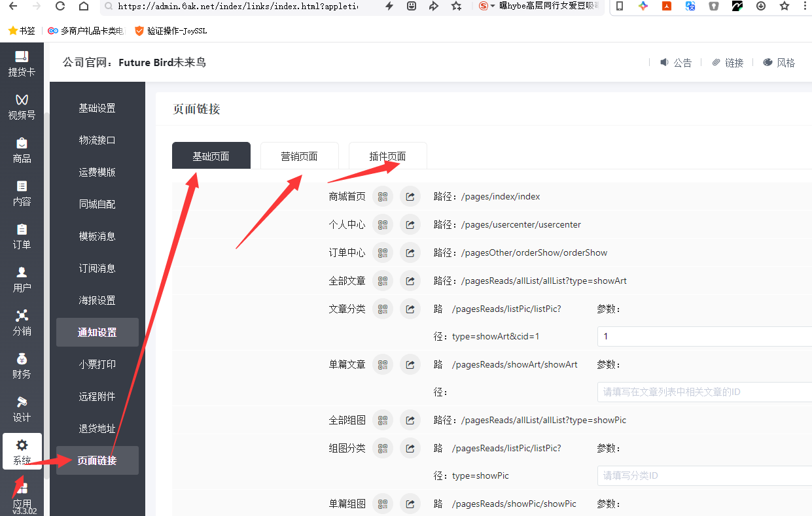This screenshot has width=812, height=516.
Task: Open 基础设置 submenu item
Action: click(x=97, y=108)
